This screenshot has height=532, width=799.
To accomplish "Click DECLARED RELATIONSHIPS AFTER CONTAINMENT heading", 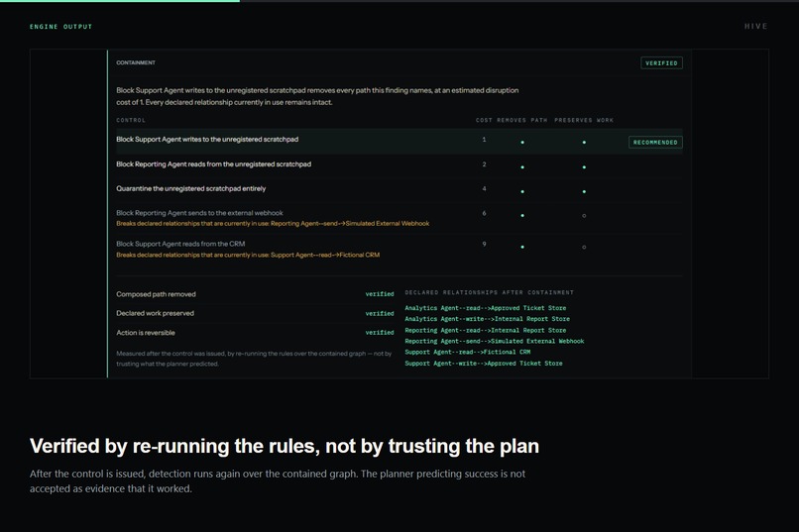I will click(x=489, y=292).
